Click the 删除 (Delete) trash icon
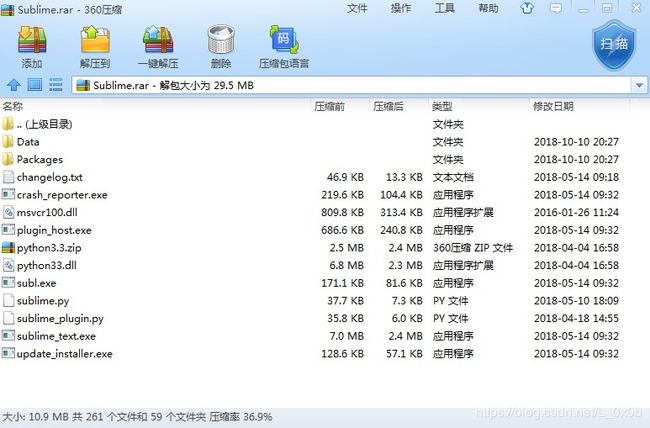 click(221, 39)
